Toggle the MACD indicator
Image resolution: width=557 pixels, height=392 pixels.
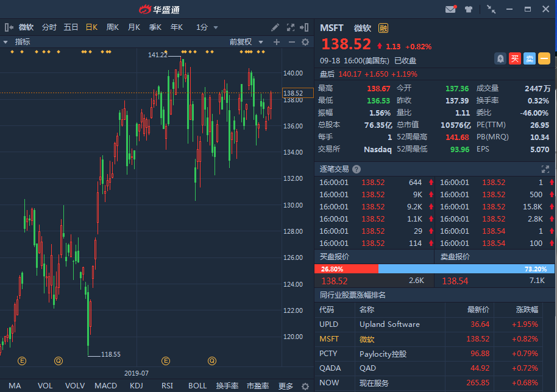[105, 386]
